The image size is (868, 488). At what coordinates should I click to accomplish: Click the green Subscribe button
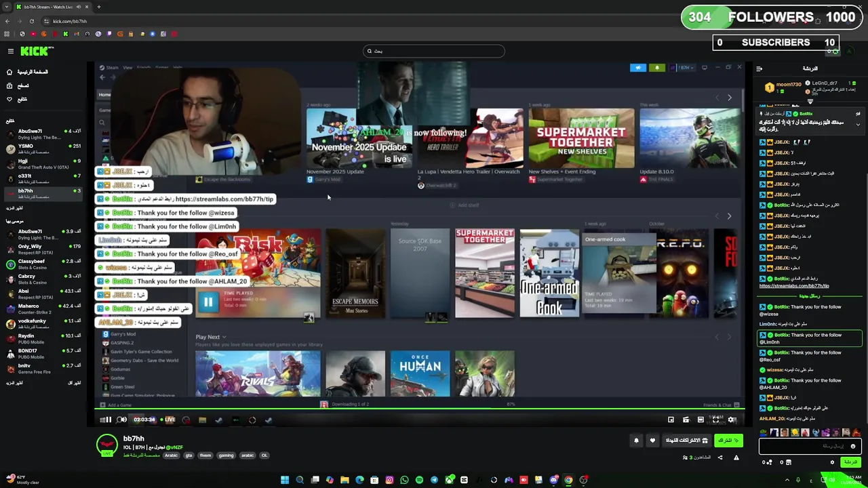point(728,441)
